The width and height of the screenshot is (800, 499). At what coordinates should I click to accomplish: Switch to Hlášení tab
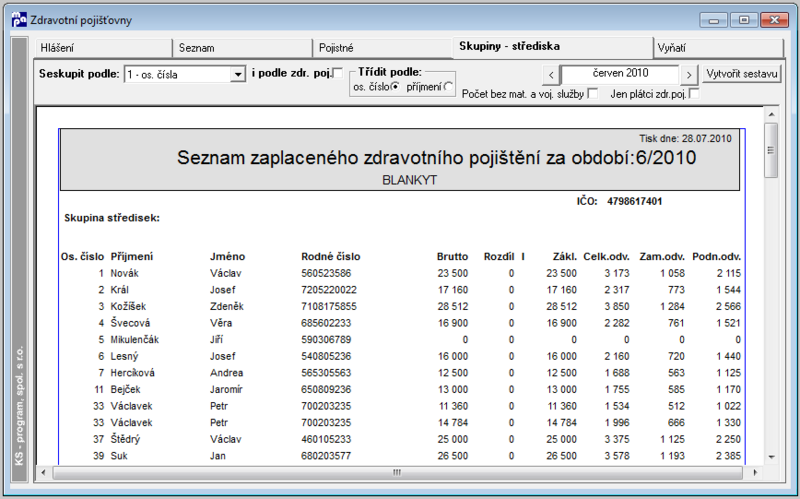pos(103,48)
